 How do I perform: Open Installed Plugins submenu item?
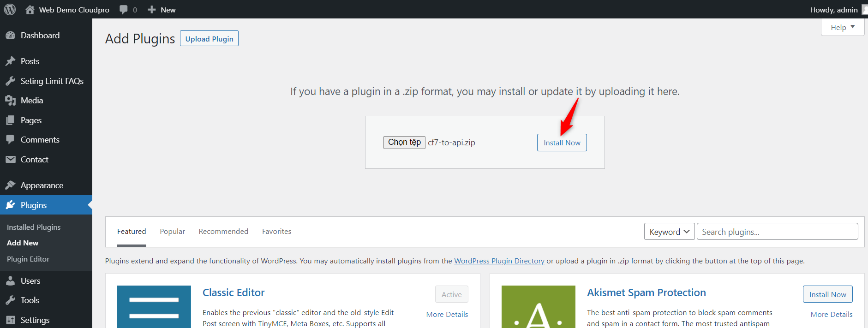(34, 227)
